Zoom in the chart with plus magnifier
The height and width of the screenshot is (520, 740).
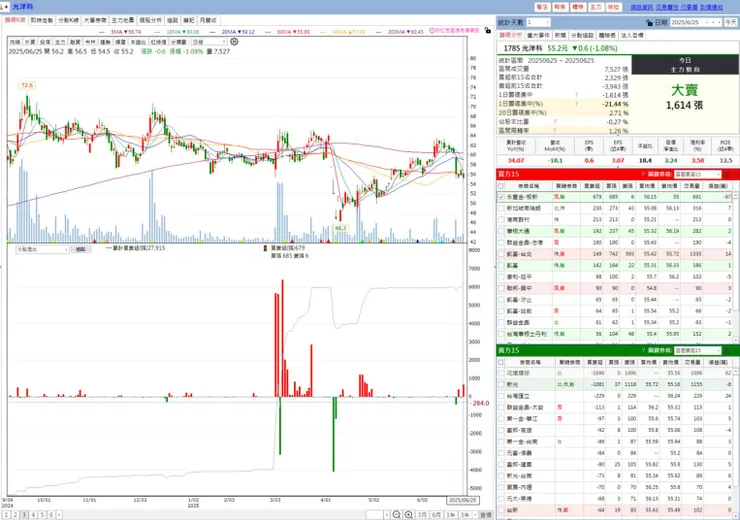point(409,515)
